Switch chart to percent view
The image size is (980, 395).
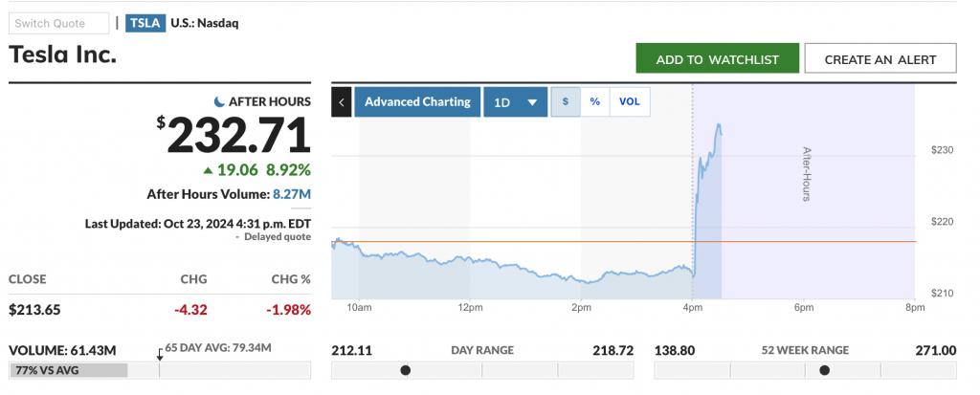pos(594,101)
